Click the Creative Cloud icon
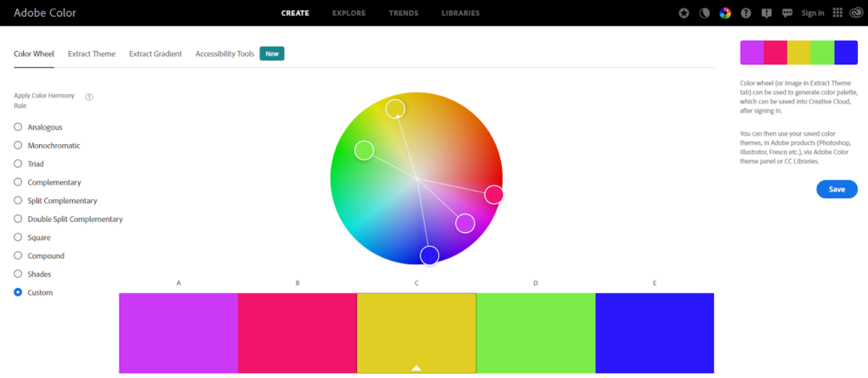 click(857, 14)
